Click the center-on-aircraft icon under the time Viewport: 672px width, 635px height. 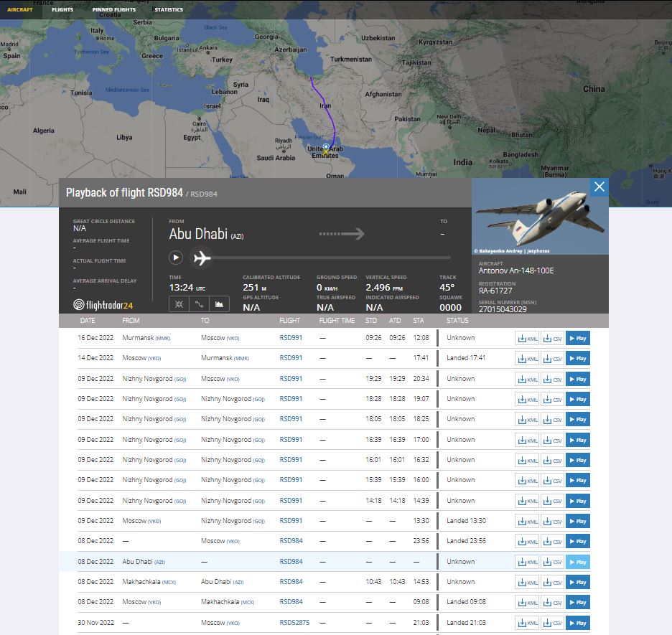[x=178, y=304]
